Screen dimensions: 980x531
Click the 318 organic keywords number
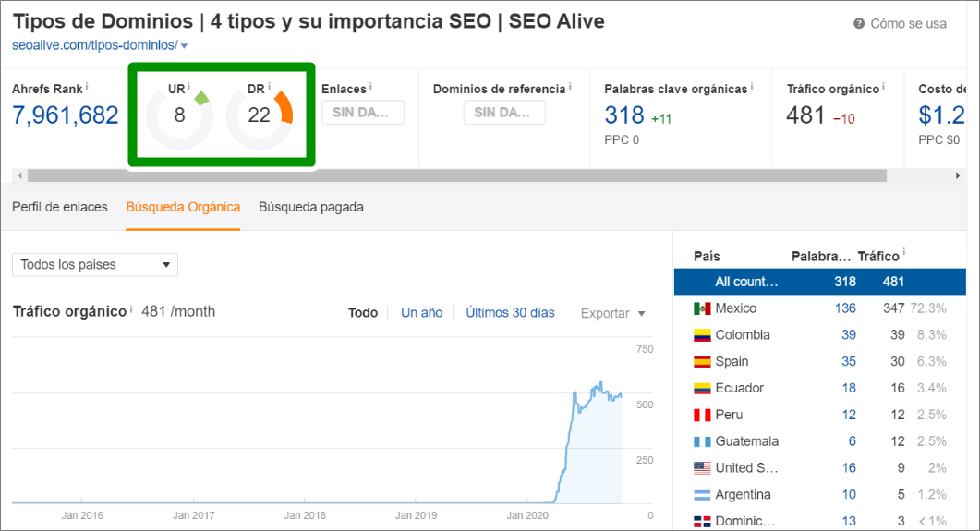(624, 115)
